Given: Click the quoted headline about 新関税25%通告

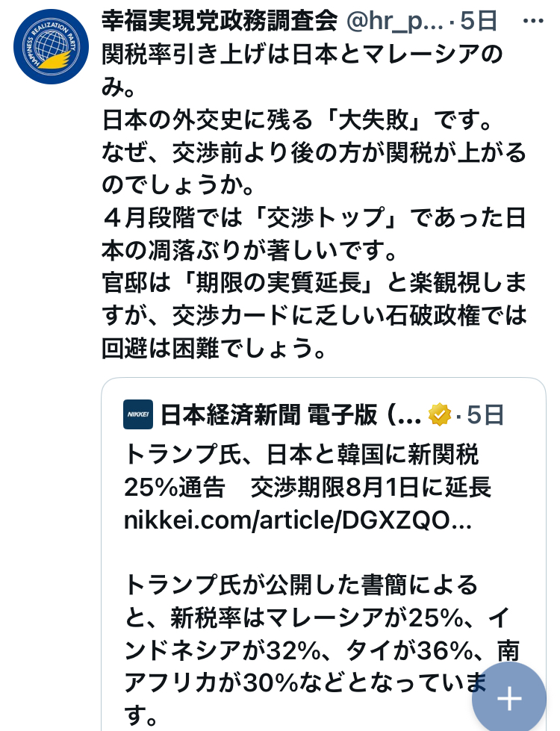Looking at the screenshot, I should (x=308, y=471).
